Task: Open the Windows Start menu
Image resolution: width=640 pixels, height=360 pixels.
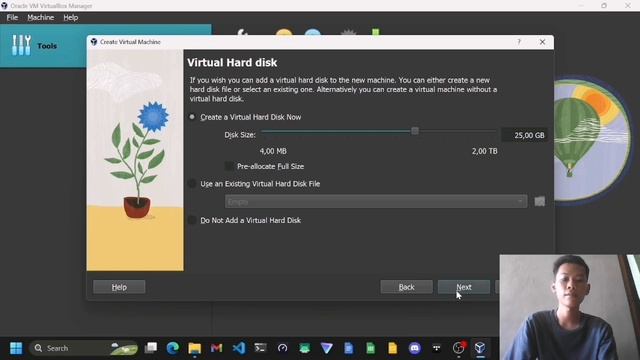Action: coord(16,348)
